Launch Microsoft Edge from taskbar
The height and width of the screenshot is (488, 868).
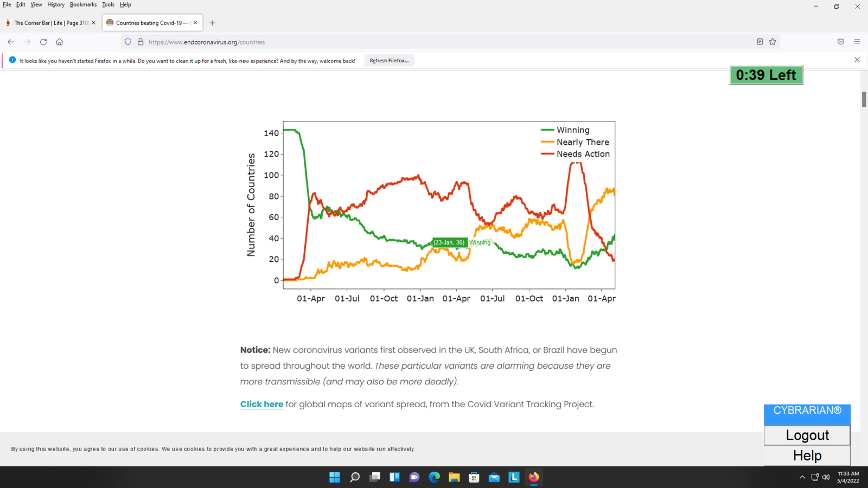click(x=435, y=477)
